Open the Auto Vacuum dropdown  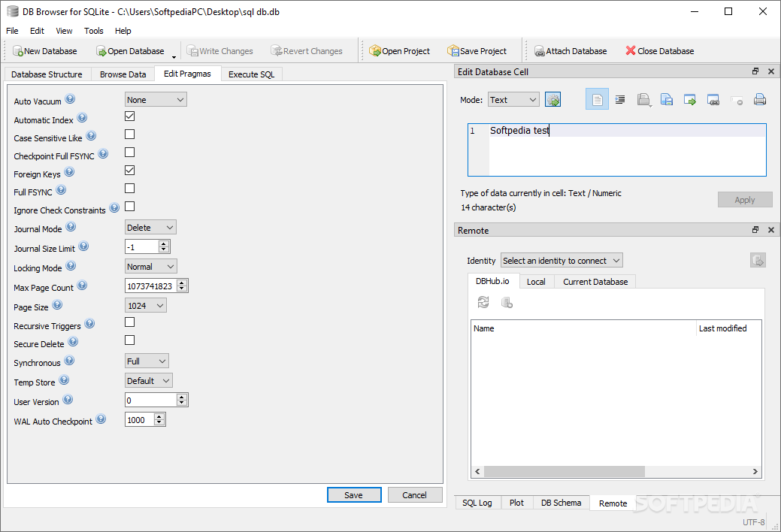coord(156,100)
